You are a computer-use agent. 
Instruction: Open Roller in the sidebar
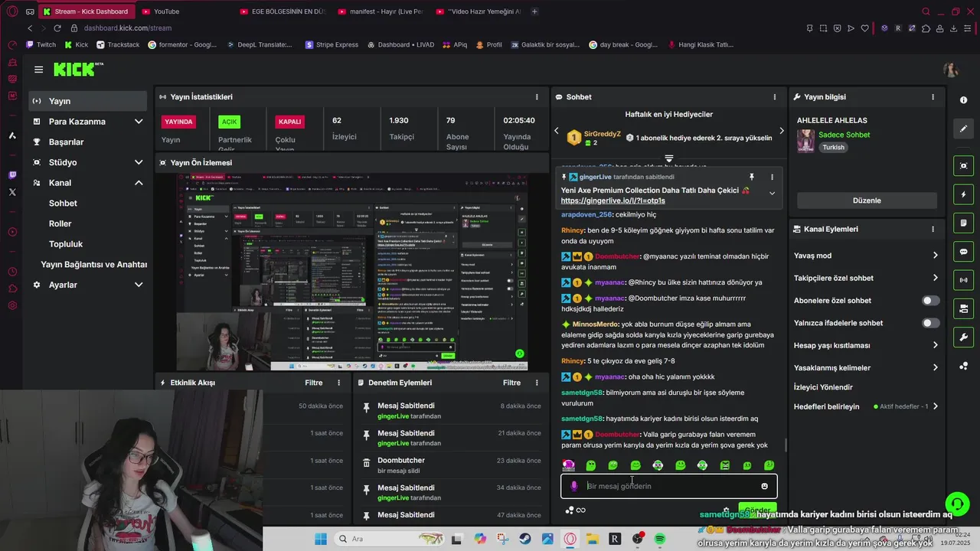click(x=60, y=223)
